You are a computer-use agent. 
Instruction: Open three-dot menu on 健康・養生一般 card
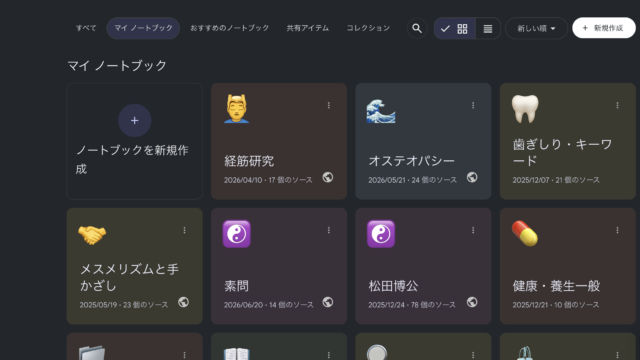coord(617,230)
